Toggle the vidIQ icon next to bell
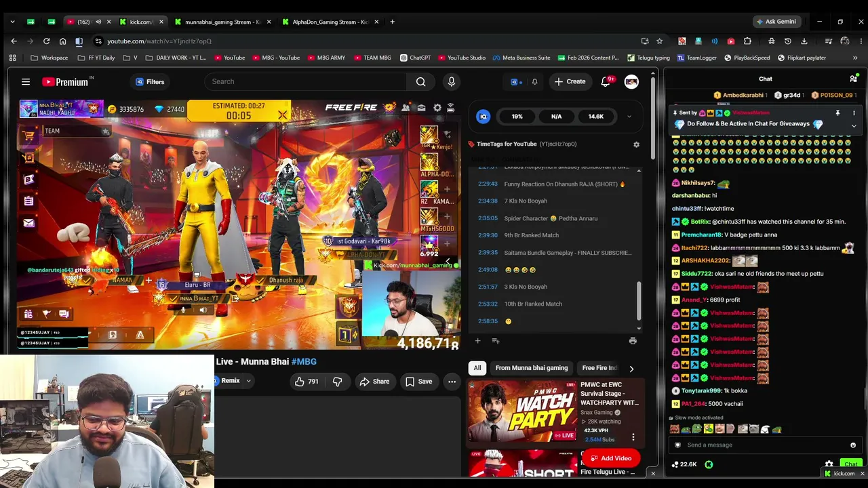 click(516, 82)
